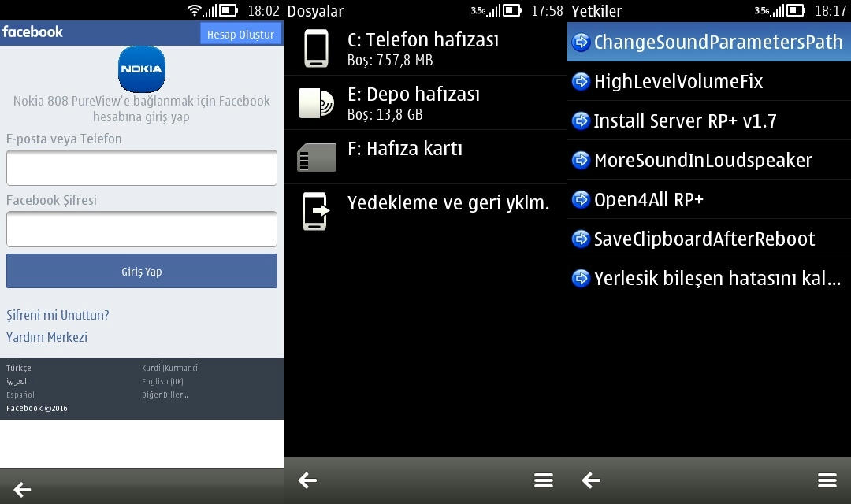Viewport: 851px width, 504px height.
Task: Tap arrow icon beside Install Server RP+ v1.7
Action: click(x=581, y=120)
